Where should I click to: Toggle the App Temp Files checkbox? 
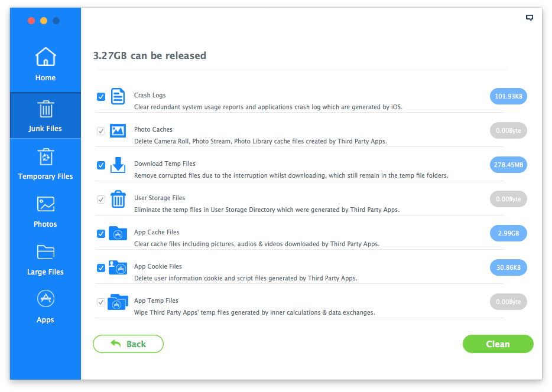point(101,302)
